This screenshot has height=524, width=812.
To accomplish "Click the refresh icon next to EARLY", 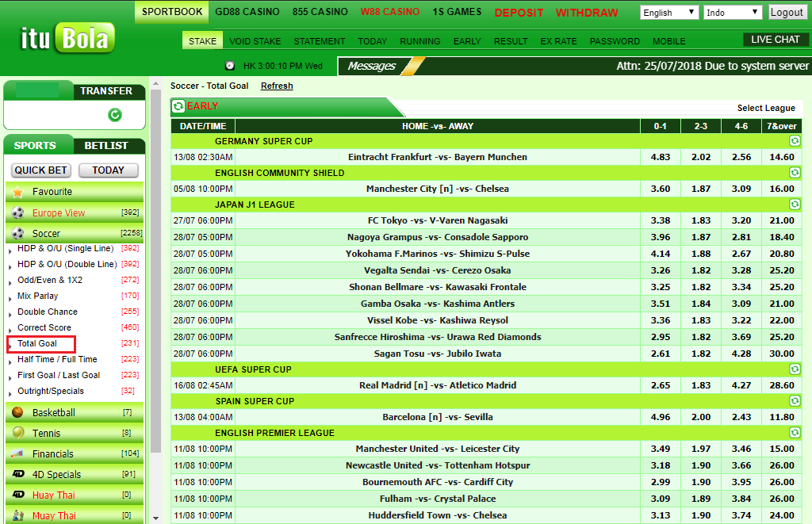I will pos(178,106).
